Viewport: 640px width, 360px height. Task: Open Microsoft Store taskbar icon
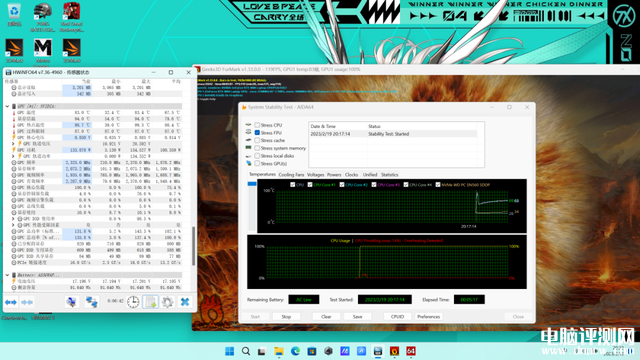312,351
